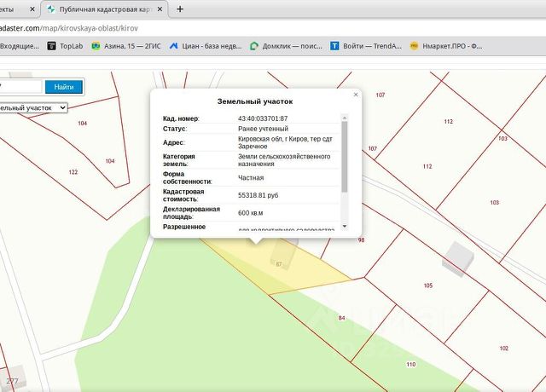Open the TopLab bookmark
The image size is (546, 392).
coord(65,45)
